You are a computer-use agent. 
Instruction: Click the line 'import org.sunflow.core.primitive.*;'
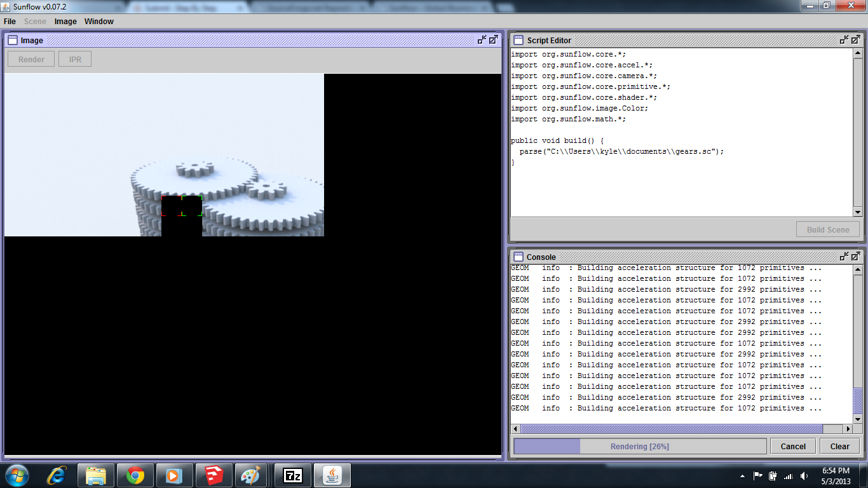coord(590,86)
